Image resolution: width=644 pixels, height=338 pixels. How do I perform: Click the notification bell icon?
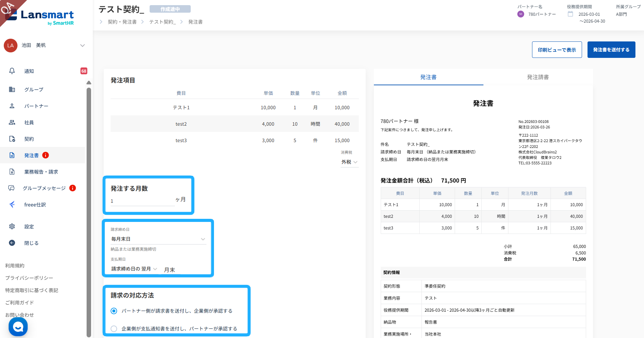(x=12, y=71)
